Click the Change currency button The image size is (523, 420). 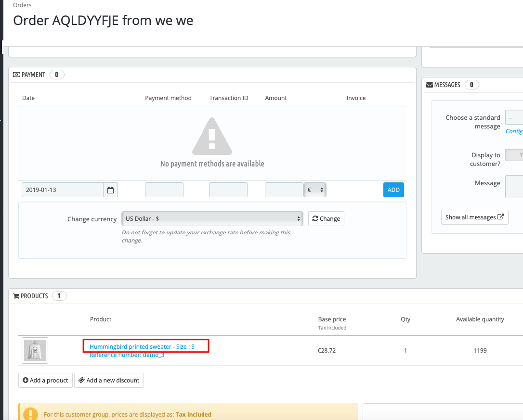(326, 219)
